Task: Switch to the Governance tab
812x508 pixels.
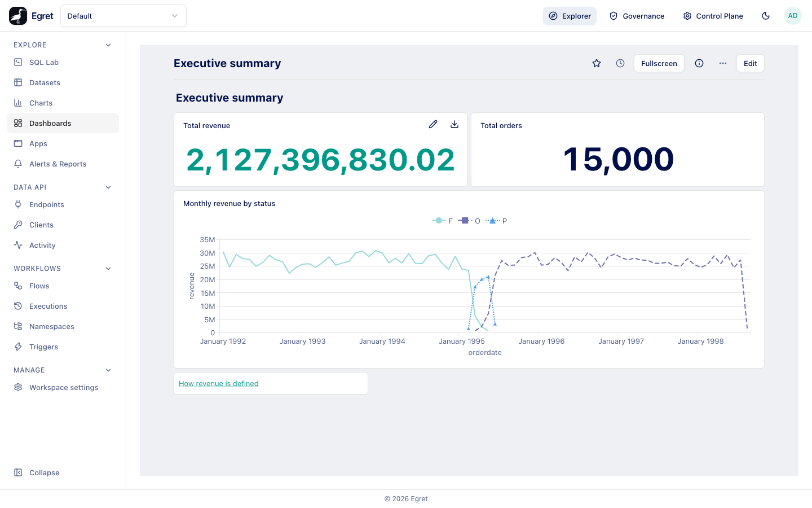Action: coord(637,16)
